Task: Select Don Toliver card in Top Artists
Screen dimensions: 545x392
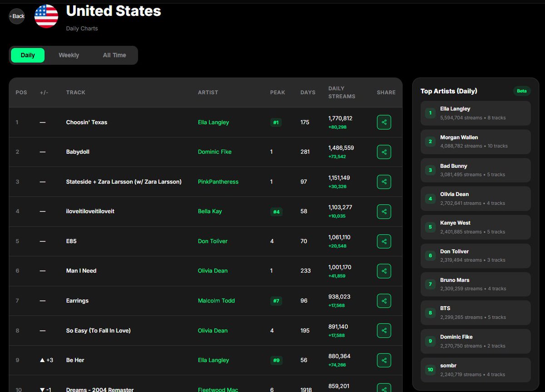Action: tap(476, 256)
